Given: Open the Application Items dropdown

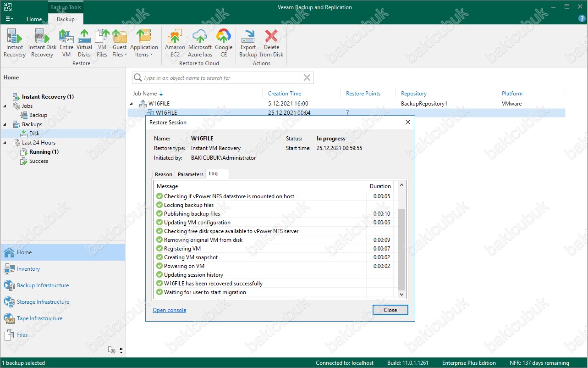Looking at the screenshot, I should point(144,43).
